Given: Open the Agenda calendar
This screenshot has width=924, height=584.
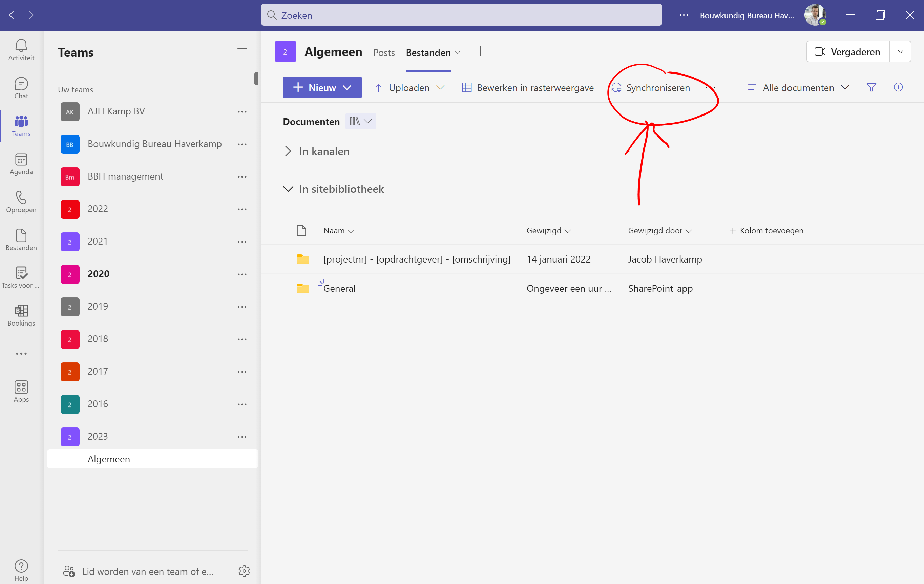Looking at the screenshot, I should point(21,164).
